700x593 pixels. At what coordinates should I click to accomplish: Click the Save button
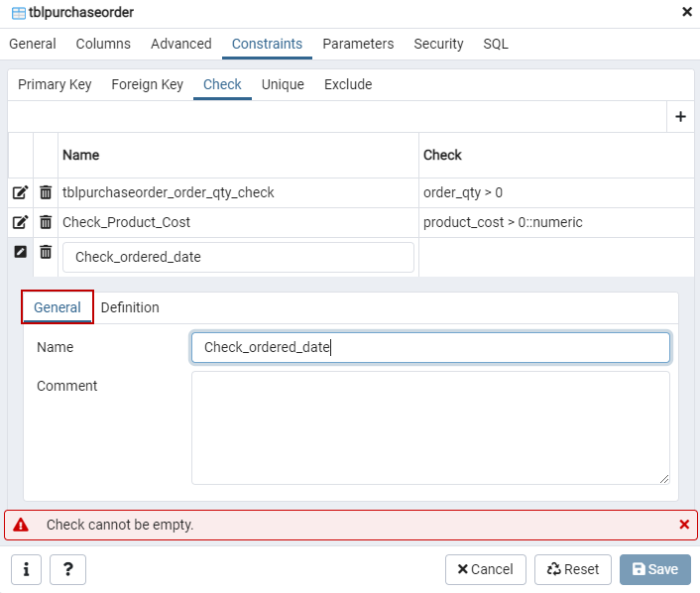(654, 569)
